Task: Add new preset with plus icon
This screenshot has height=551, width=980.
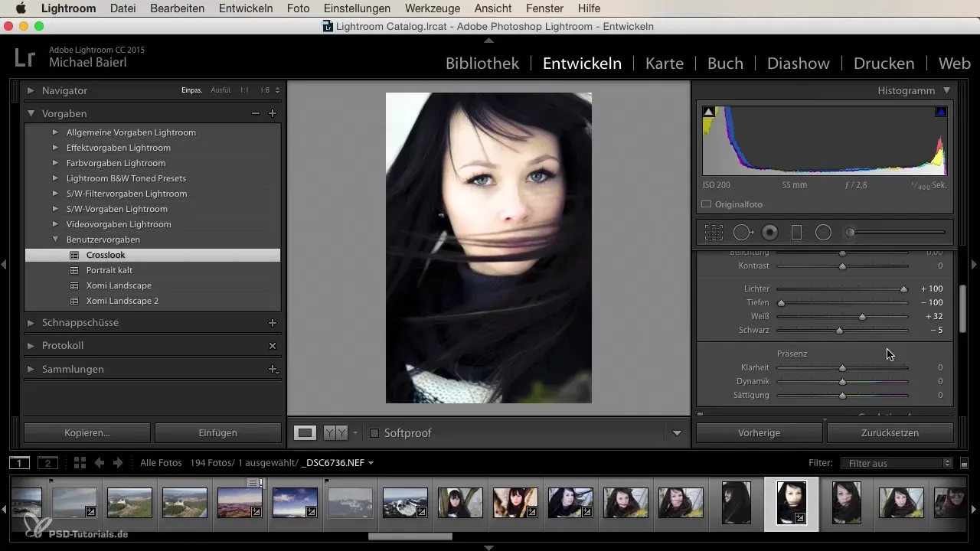Action: point(272,113)
